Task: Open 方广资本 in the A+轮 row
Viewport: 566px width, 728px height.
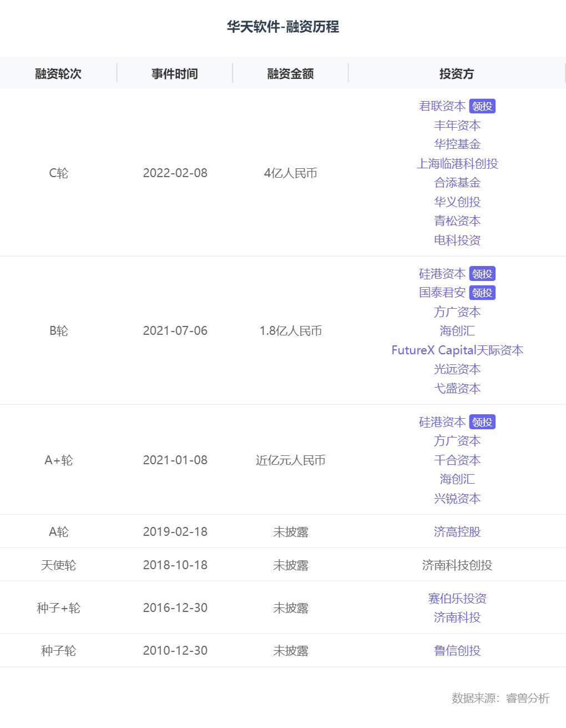Action: point(457,441)
